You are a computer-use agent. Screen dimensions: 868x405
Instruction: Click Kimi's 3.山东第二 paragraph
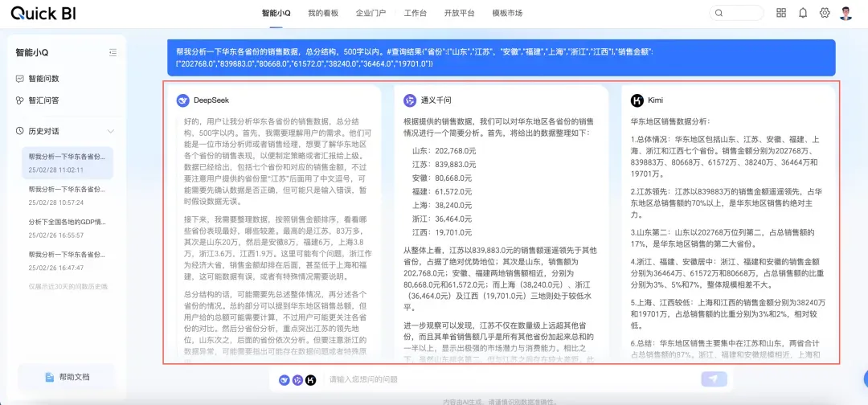tap(723, 237)
